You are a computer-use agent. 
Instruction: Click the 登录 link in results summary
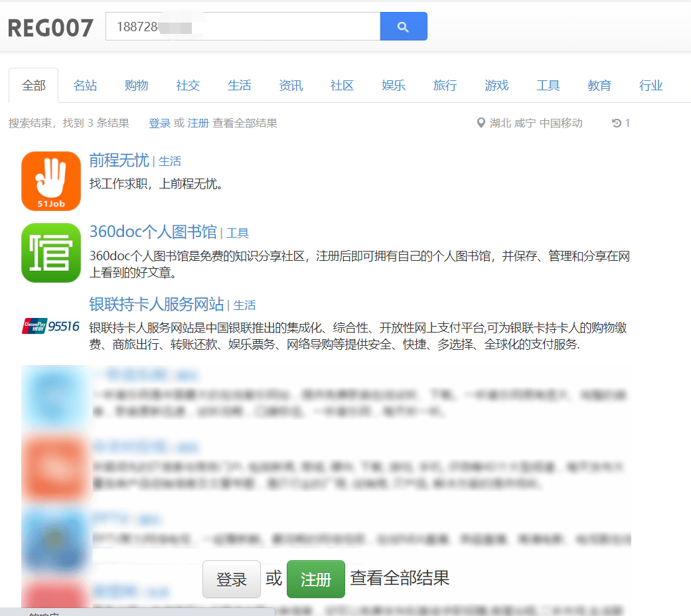(159, 123)
